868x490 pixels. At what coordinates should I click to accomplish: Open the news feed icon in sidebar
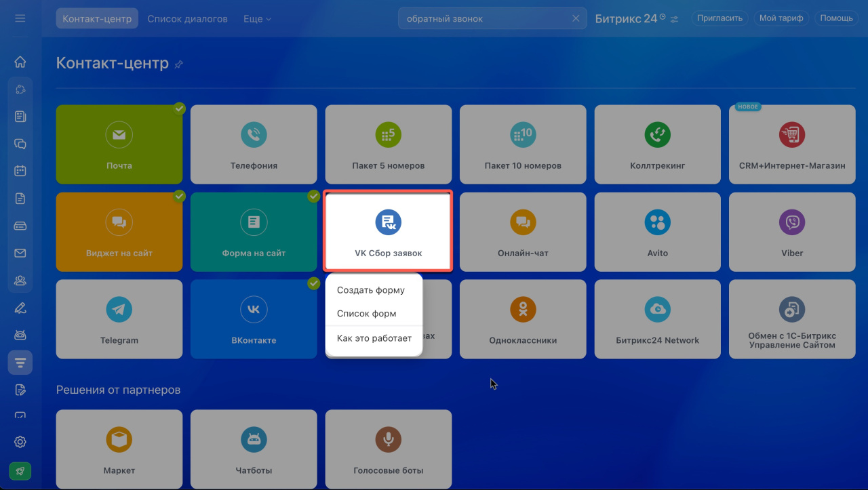coord(20,117)
